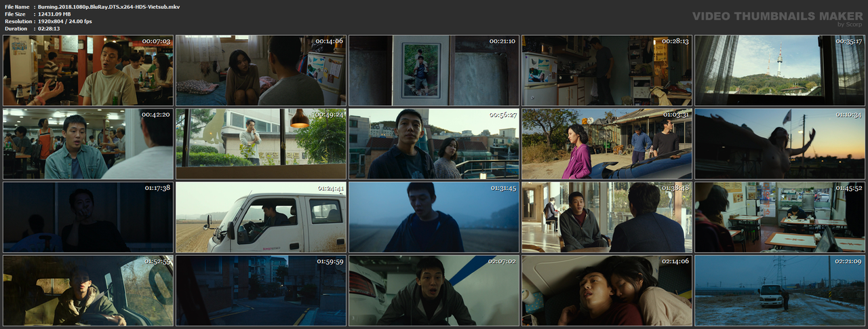The image size is (868, 329).
Task: Open the thumbnail stamped 00:07:03
Action: coord(88,71)
